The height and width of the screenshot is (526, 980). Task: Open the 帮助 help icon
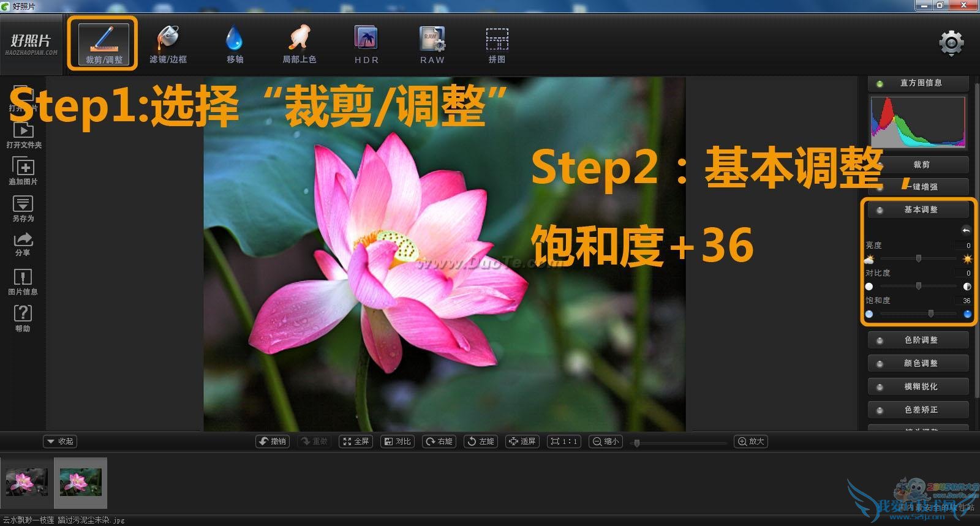coord(23,318)
